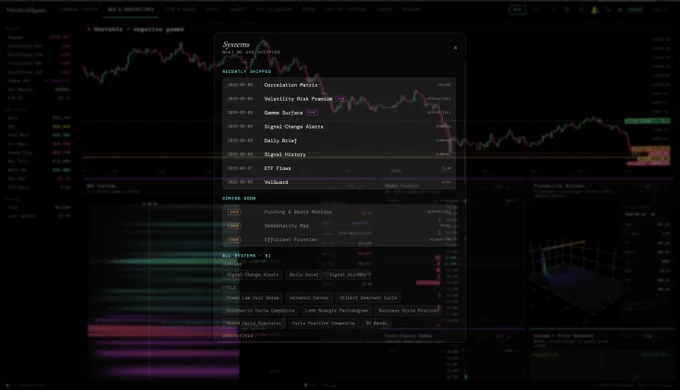Click the orange badge beside Funding & Basis Monitor
Image resolution: width=680 pixels, height=390 pixels.
[234, 212]
